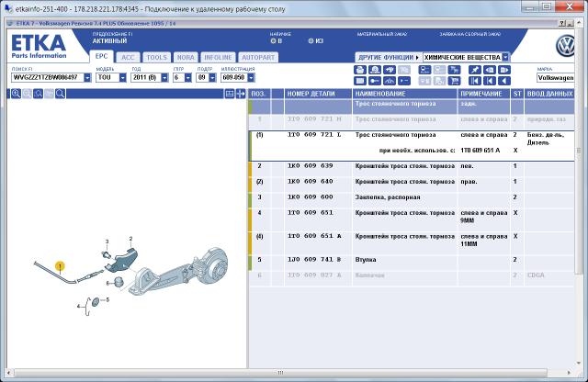Click the car icon in toolbar
This screenshot has width=588, height=382.
point(390,70)
